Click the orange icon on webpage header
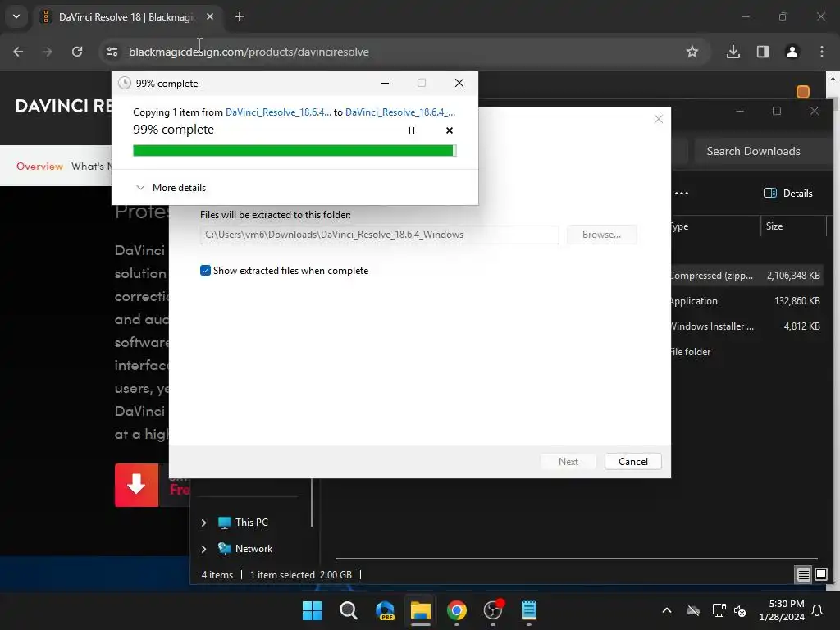Screen dimensions: 840x630 [802, 92]
